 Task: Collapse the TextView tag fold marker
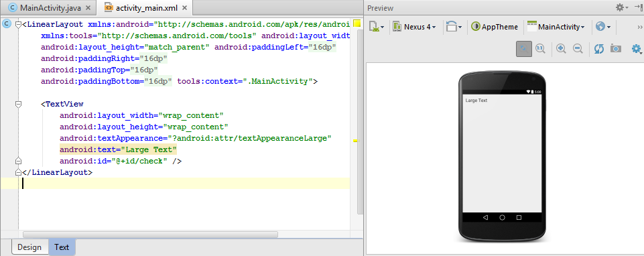coord(18,105)
